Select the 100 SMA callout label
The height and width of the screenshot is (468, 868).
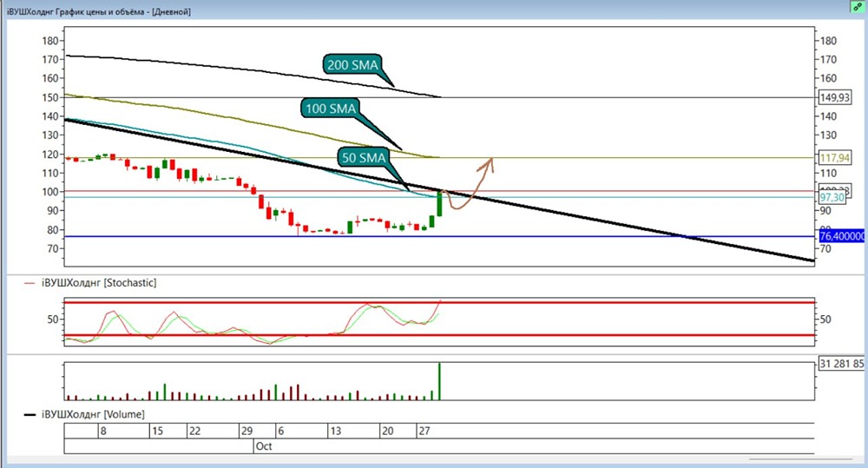pyautogui.click(x=331, y=108)
